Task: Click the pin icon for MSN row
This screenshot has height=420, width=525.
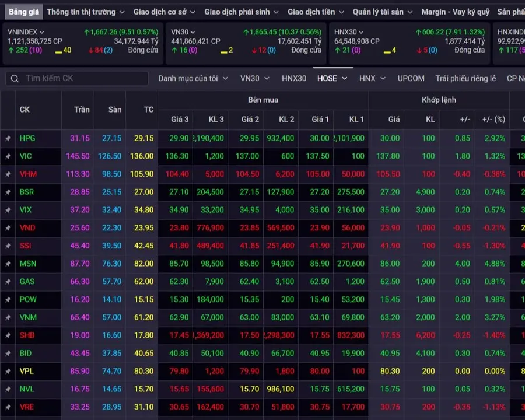Action: (x=8, y=264)
